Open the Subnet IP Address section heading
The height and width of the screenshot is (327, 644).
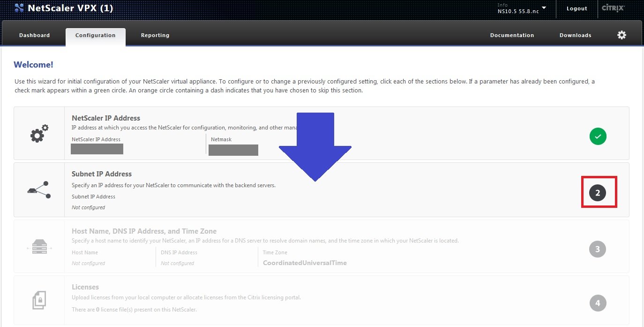[102, 174]
